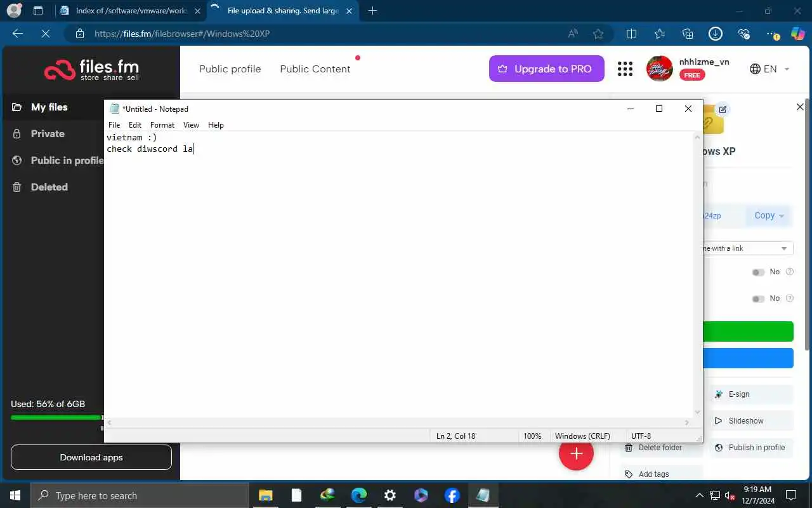Open Notepad Help menu

tap(216, 125)
